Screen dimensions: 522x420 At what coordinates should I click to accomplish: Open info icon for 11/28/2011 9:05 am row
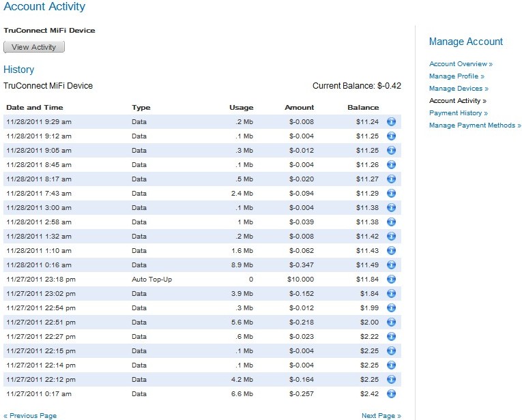(391, 150)
